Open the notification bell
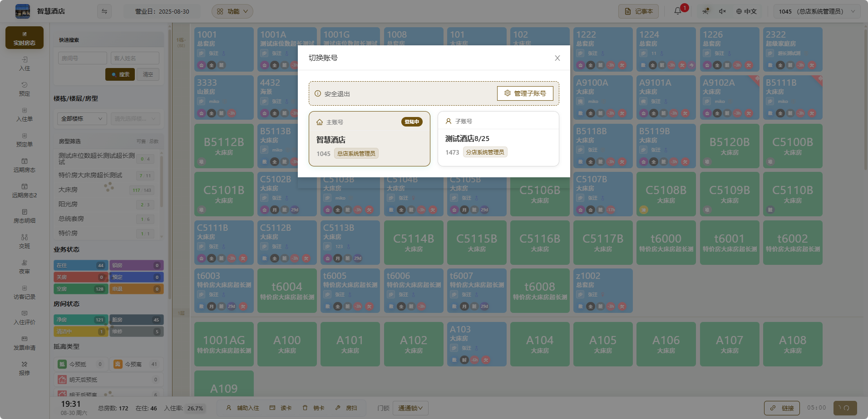 pos(678,11)
